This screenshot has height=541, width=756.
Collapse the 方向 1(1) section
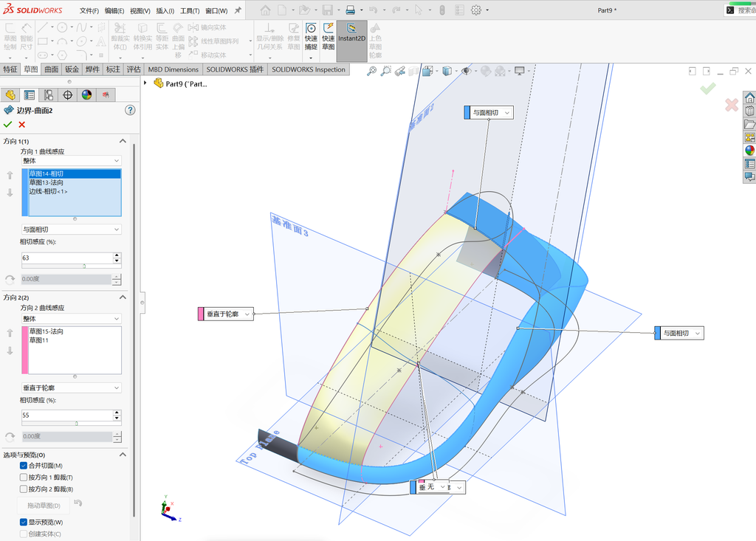tap(123, 141)
